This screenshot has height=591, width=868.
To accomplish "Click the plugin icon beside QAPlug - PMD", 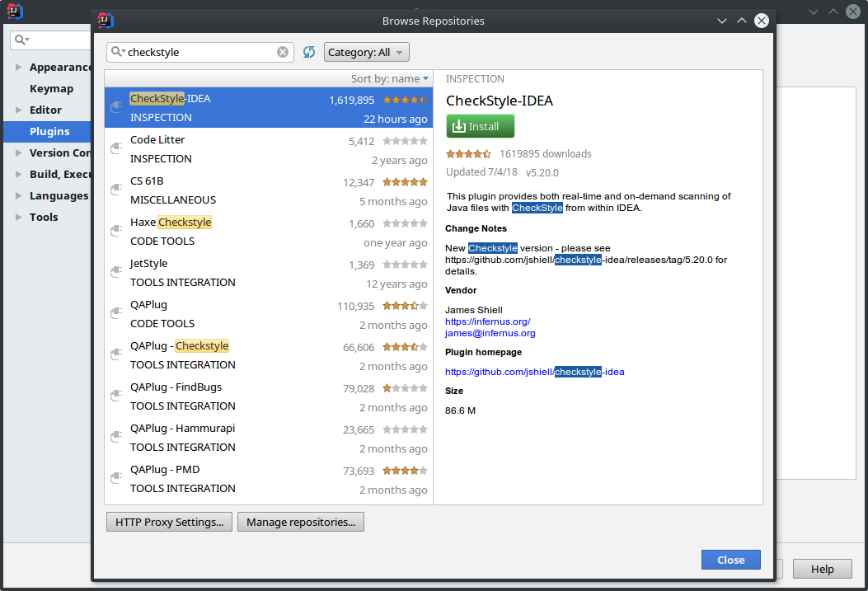I will pos(116,478).
